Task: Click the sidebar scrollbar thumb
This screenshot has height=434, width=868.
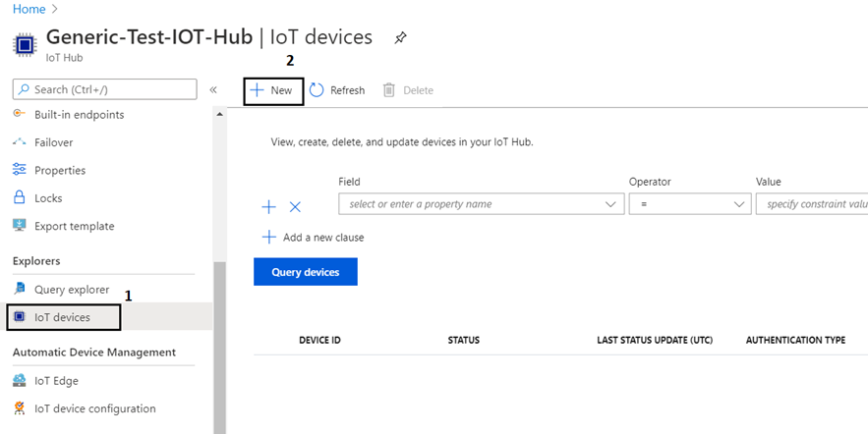Action: click(x=220, y=348)
